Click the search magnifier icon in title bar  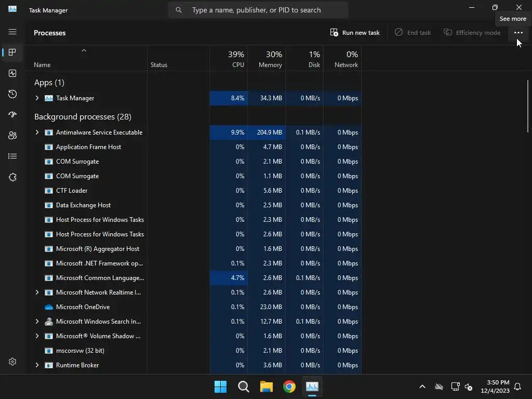point(179,10)
